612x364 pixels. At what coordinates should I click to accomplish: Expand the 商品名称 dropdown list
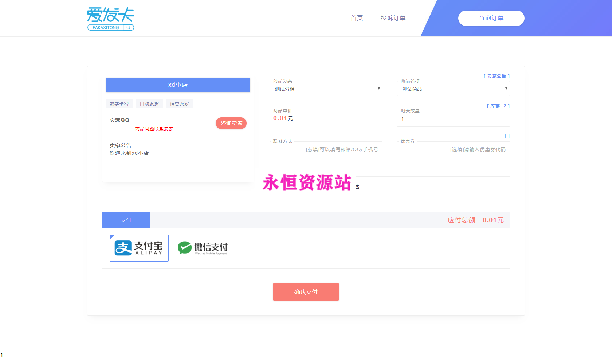(x=454, y=89)
